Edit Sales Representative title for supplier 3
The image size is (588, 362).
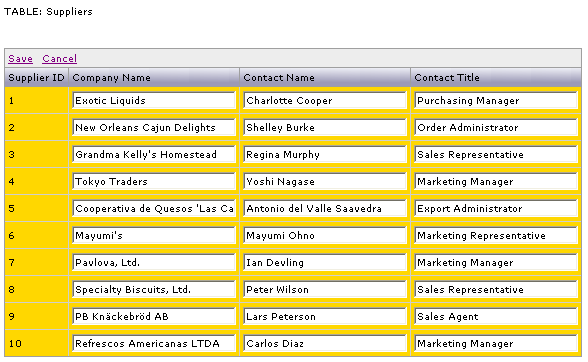[x=496, y=155]
